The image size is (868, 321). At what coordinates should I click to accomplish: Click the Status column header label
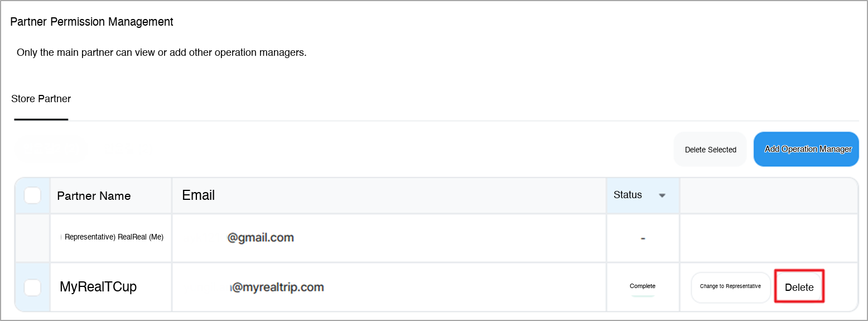tap(628, 195)
